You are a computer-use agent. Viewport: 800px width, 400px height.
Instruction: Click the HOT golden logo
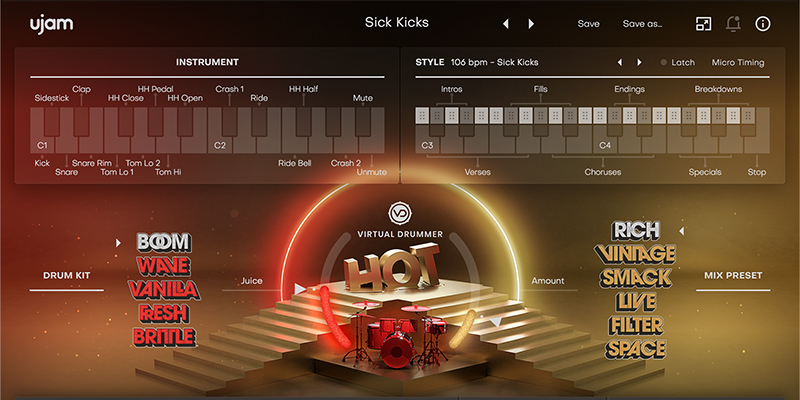coord(391,267)
